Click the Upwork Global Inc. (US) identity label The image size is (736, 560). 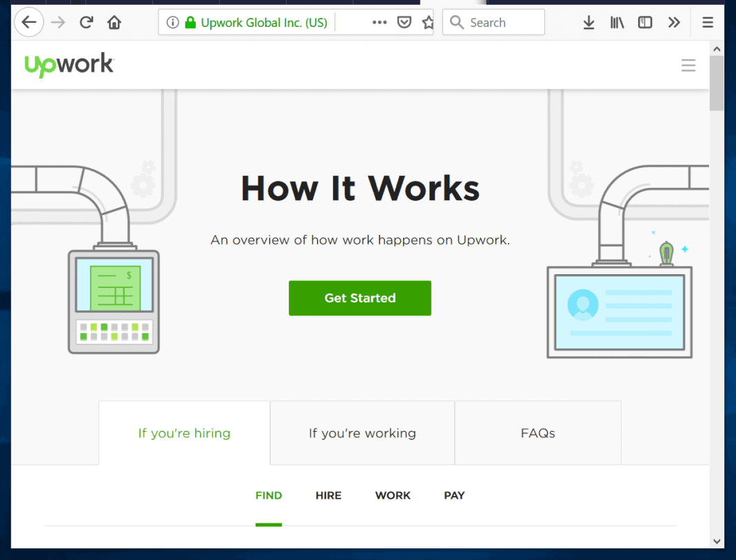coord(264,23)
